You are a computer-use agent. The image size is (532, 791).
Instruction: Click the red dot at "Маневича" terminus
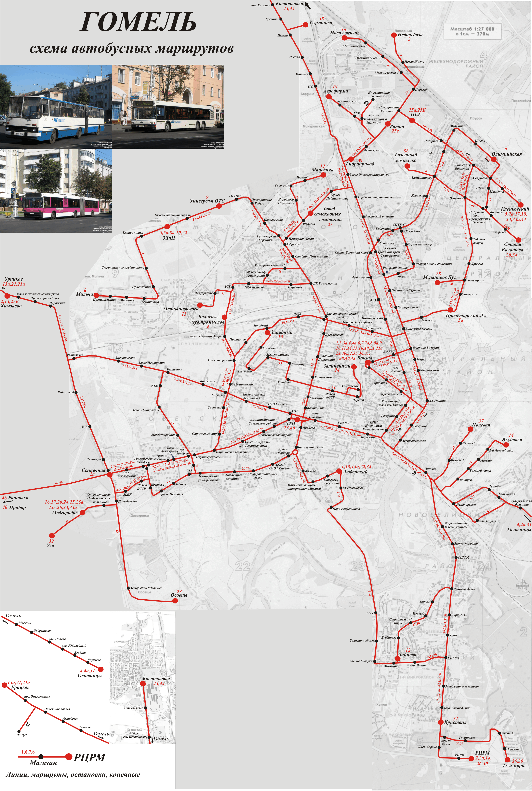(x=323, y=175)
